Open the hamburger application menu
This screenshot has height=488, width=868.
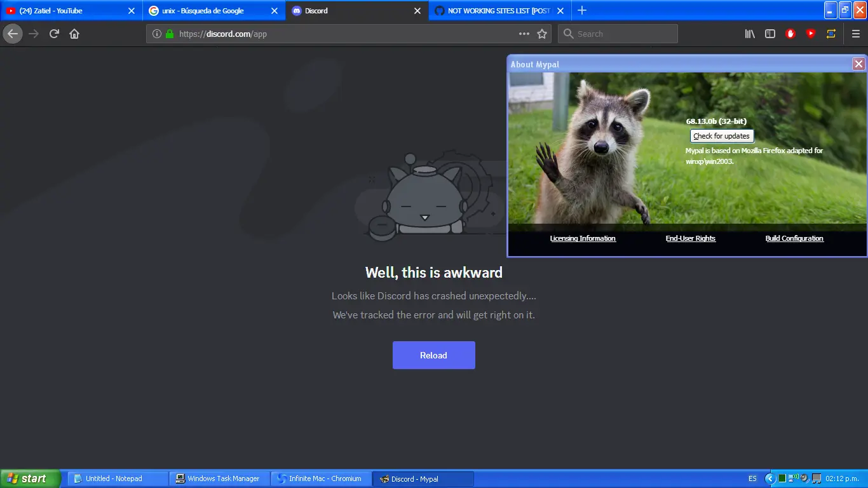pos(856,34)
